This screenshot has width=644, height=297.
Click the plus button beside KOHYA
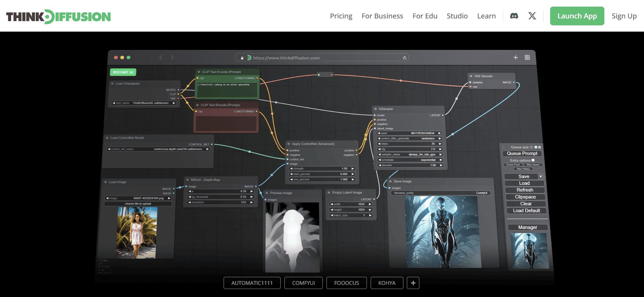(413, 283)
